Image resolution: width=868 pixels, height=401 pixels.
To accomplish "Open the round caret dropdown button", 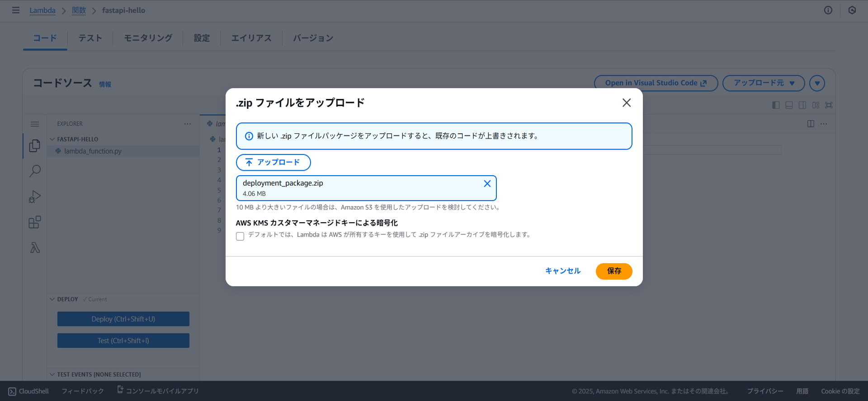I will point(817,83).
